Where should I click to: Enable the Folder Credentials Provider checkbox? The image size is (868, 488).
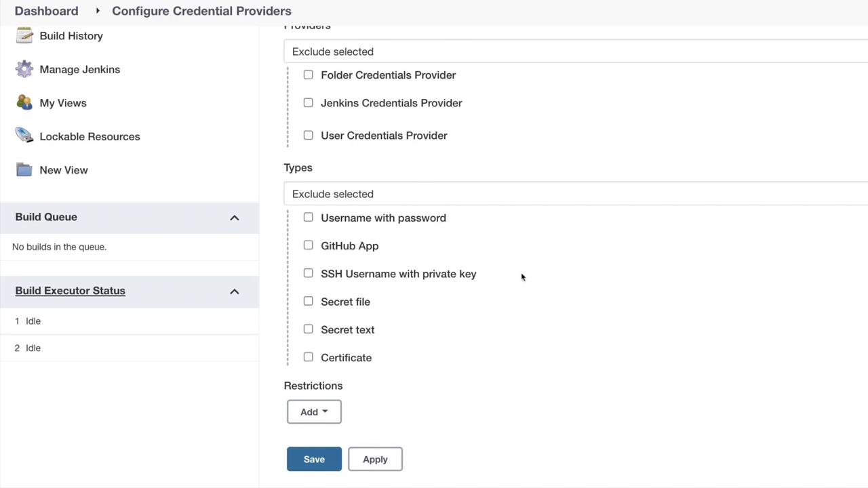coord(309,75)
